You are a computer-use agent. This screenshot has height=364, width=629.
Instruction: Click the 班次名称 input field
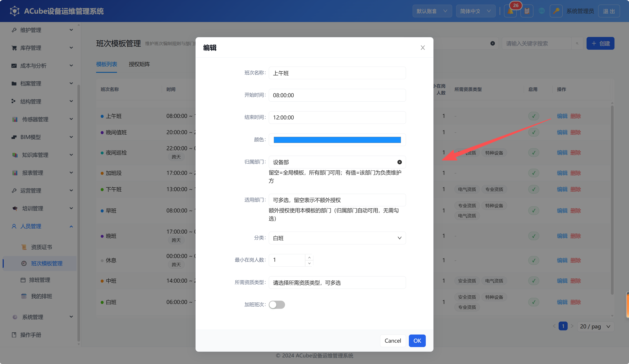(x=337, y=73)
